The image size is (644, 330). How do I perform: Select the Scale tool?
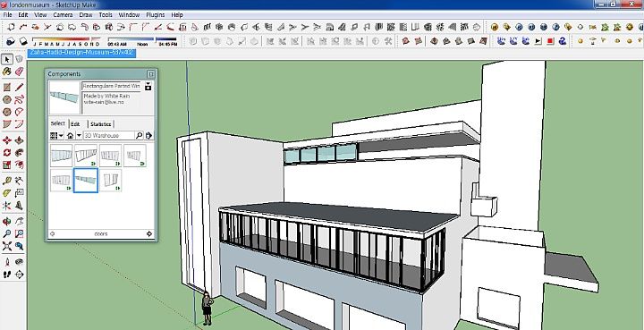pos(7,165)
